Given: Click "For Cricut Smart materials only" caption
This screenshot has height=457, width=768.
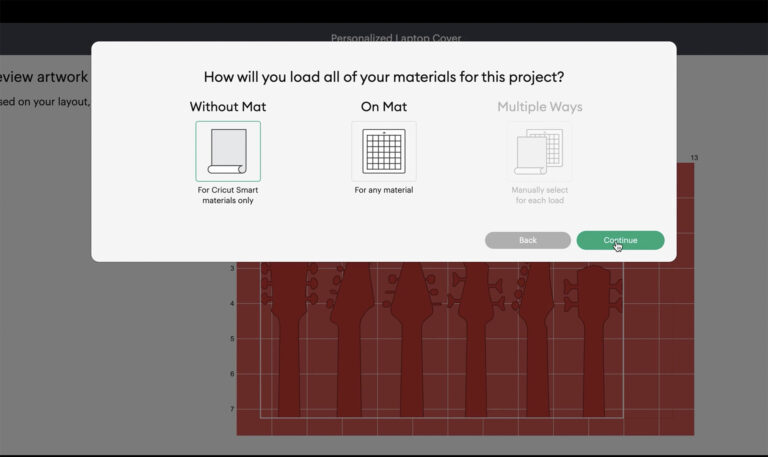Looking at the screenshot, I should click(228, 195).
